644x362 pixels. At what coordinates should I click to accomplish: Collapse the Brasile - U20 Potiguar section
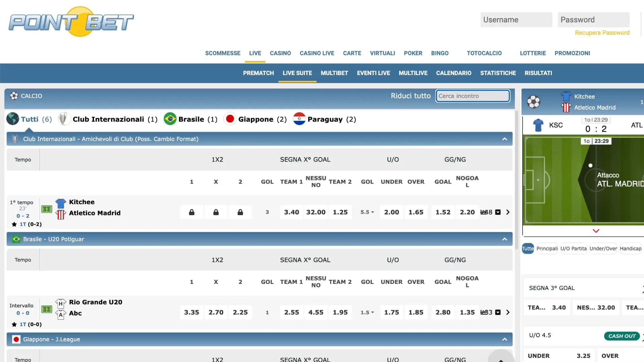pos(504,239)
